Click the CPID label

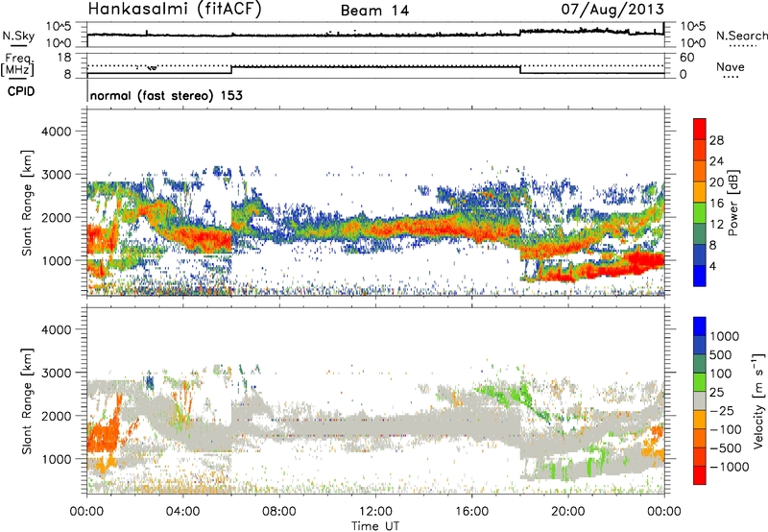[x=21, y=91]
